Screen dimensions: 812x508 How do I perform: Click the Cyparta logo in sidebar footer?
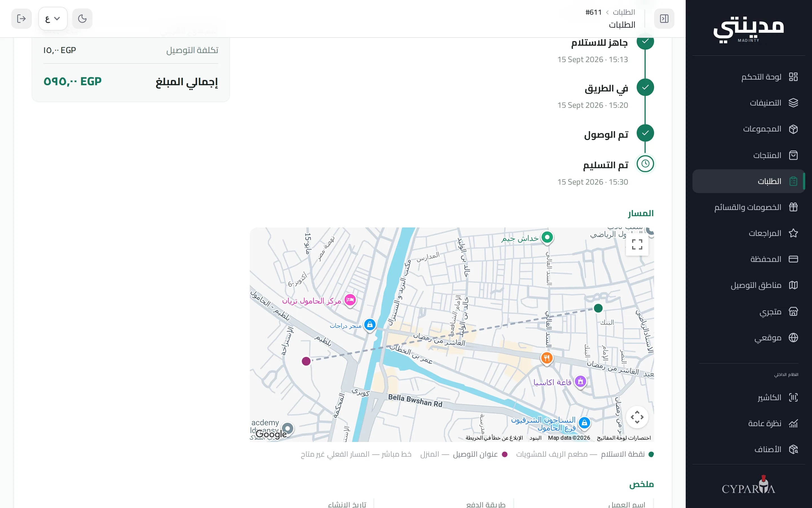point(749,485)
